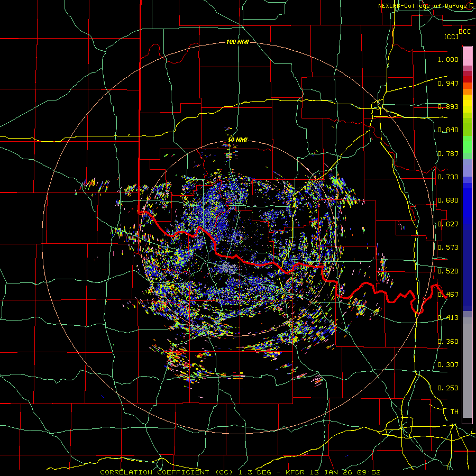Click the gray clutter patch south of radar

[228, 268]
